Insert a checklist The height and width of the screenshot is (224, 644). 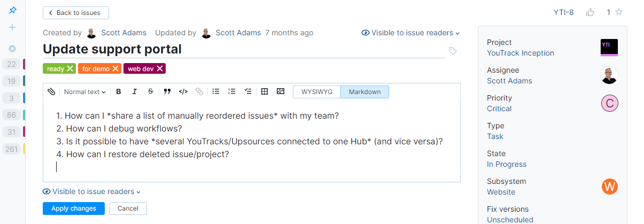tap(247, 92)
